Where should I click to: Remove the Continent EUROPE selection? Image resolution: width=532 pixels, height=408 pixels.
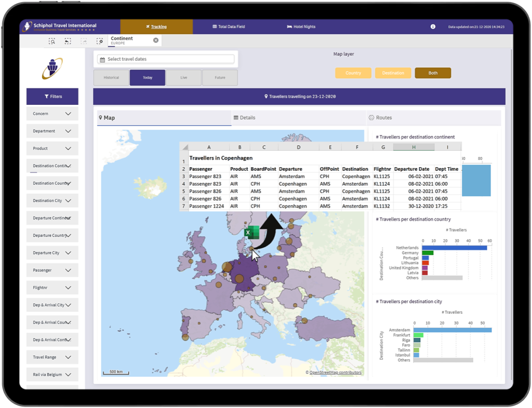click(156, 40)
